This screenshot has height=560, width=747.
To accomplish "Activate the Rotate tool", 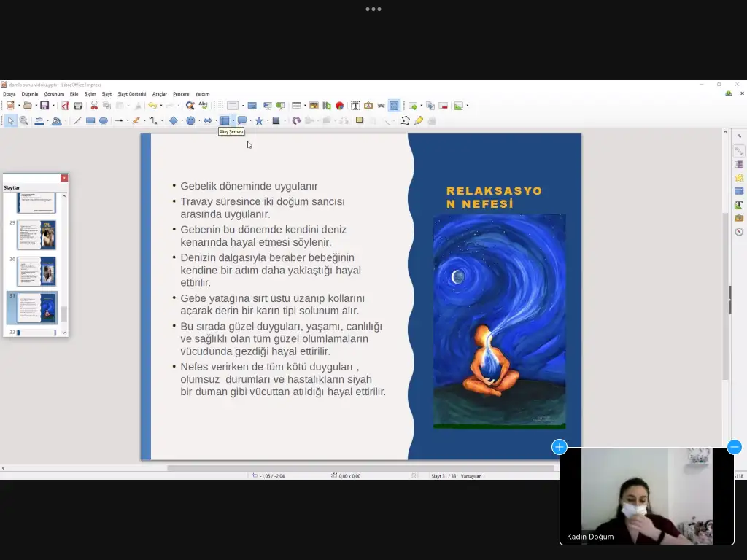I will [x=296, y=121].
